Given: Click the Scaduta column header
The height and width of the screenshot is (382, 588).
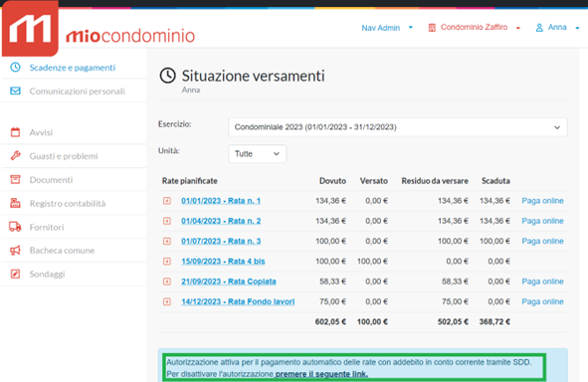Looking at the screenshot, I should 495,181.
